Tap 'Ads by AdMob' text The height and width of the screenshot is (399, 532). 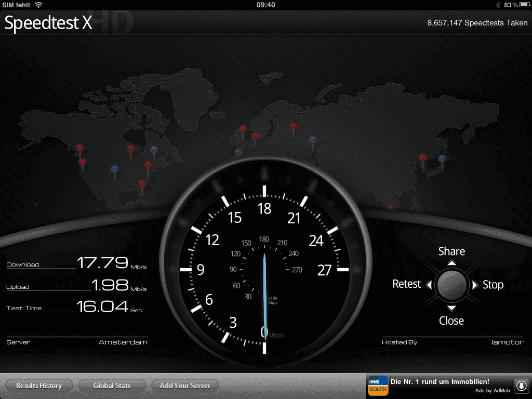point(493,391)
